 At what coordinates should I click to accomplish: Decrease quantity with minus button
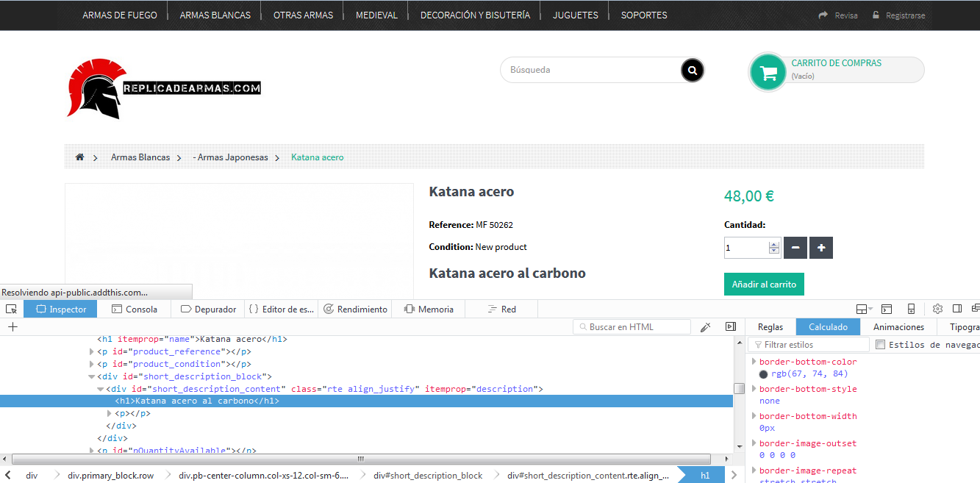click(795, 248)
